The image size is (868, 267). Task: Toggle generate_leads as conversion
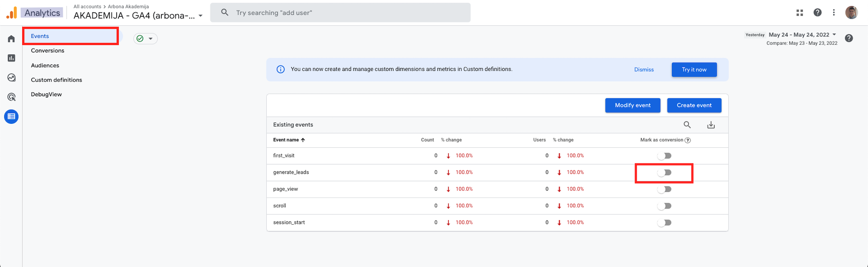tap(664, 173)
